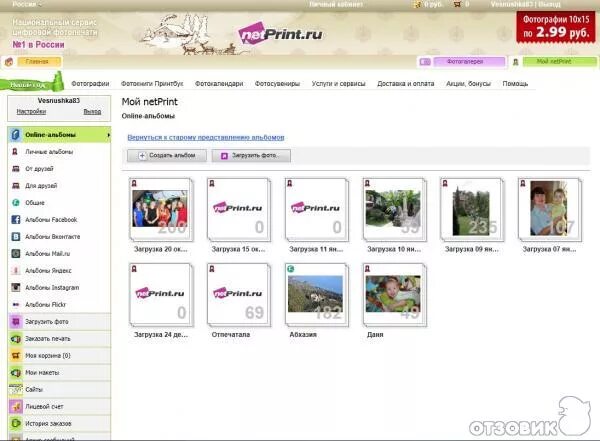The height and width of the screenshot is (441, 600).
Task: Open the Загрузка 15 ок... album thumbnail
Action: point(238,210)
